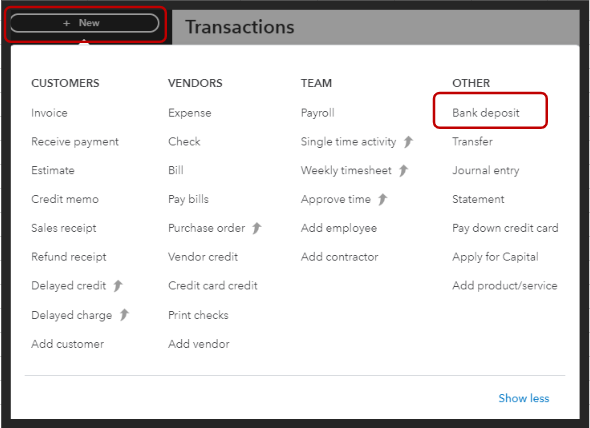Choose Check under Vendors
Image resolution: width=590 pixels, height=428 pixels.
tap(184, 142)
